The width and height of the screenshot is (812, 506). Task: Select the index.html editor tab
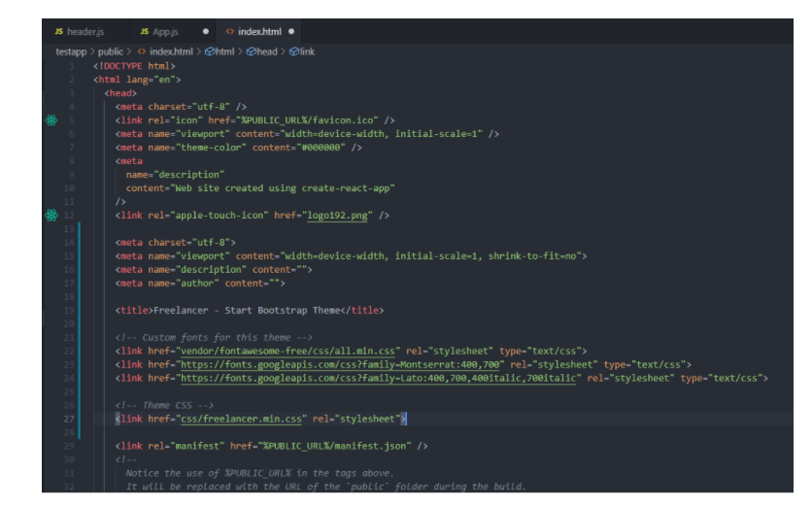tap(259, 32)
